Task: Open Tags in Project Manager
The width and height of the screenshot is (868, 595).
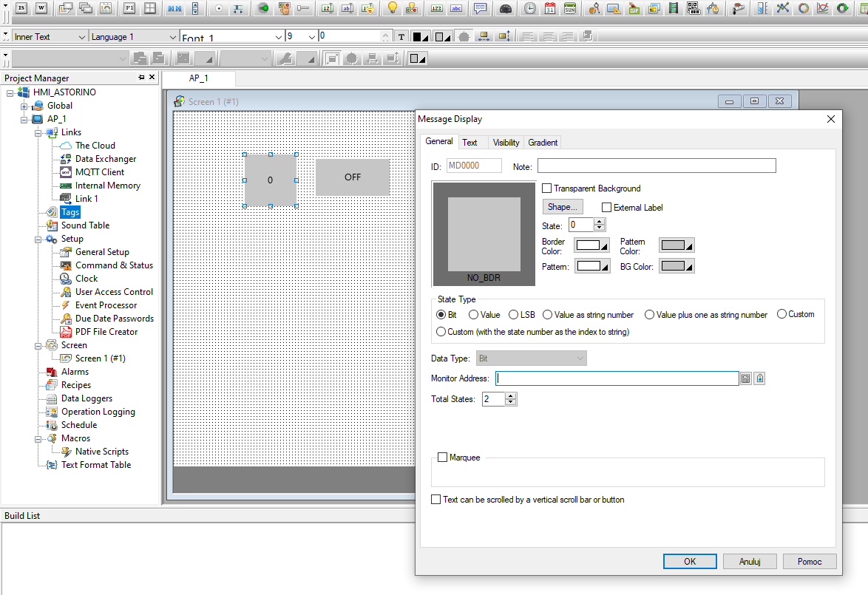Action: (70, 212)
